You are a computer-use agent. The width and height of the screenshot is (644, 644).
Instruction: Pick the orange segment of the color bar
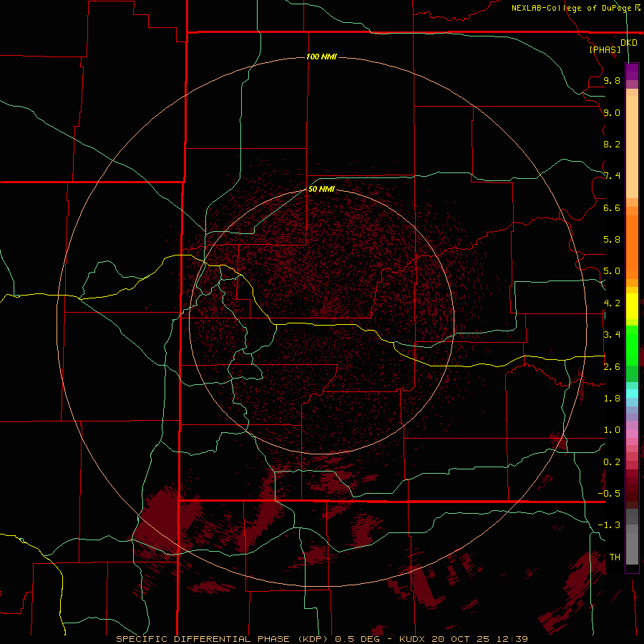[x=632, y=246]
